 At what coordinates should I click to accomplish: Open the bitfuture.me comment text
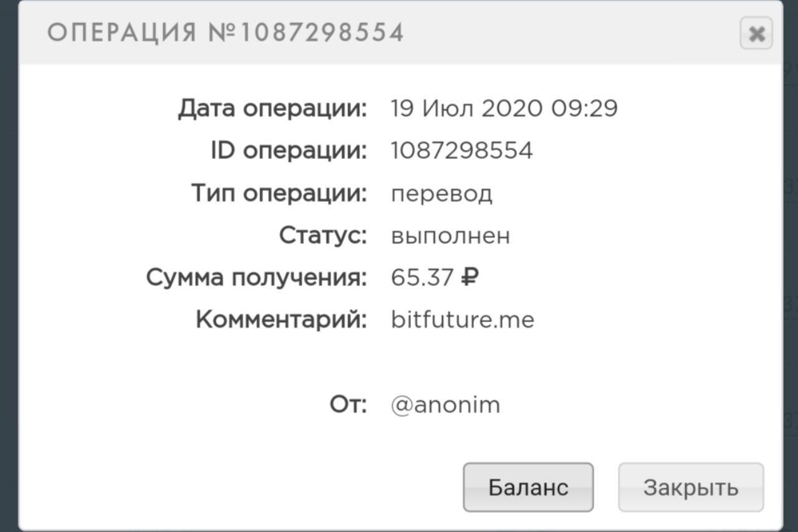[x=462, y=320]
